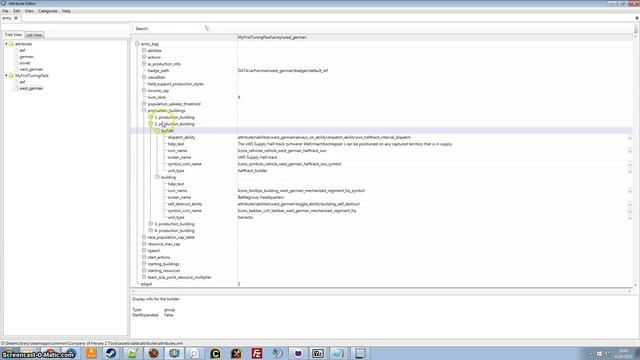The image size is (640, 360).
Task: Select the dispatch_ability attribute name
Action: (x=181, y=138)
